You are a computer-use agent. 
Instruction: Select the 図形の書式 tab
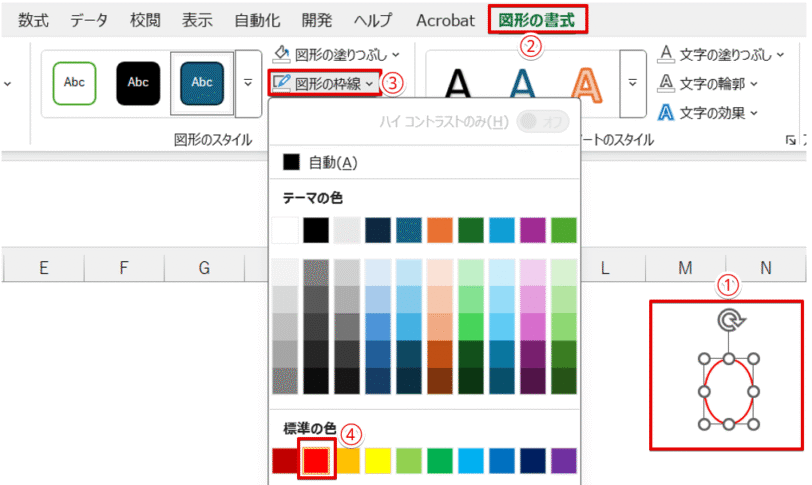pyautogui.click(x=537, y=20)
